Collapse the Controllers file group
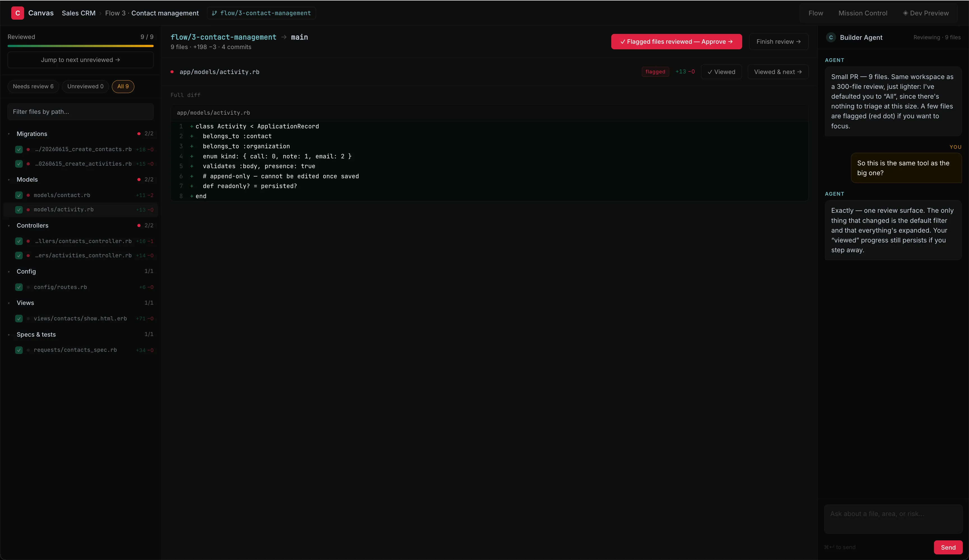 pyautogui.click(x=9, y=226)
